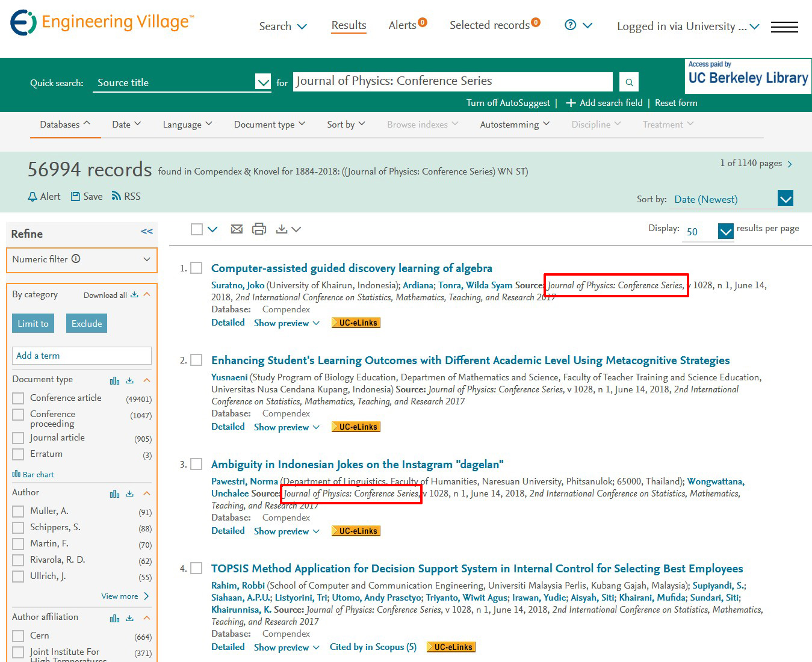Screen dimensions: 812x662
Task: Open the Date filter menu
Action: click(126, 125)
